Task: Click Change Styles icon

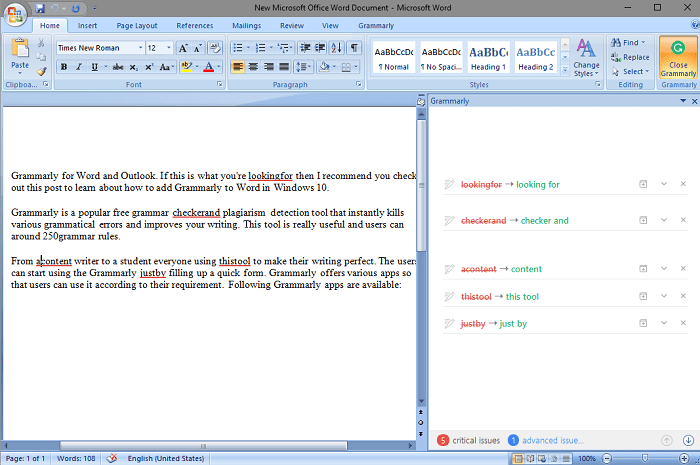Action: 586,58
